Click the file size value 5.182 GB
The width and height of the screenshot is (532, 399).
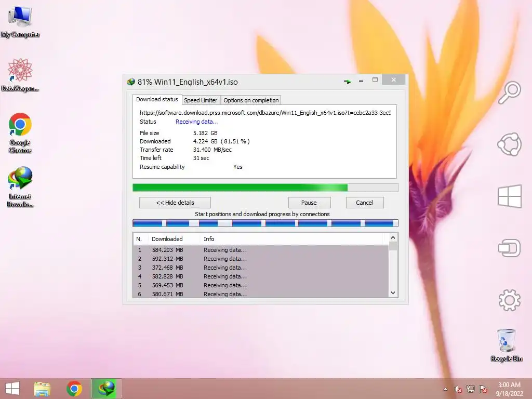pyautogui.click(x=205, y=133)
